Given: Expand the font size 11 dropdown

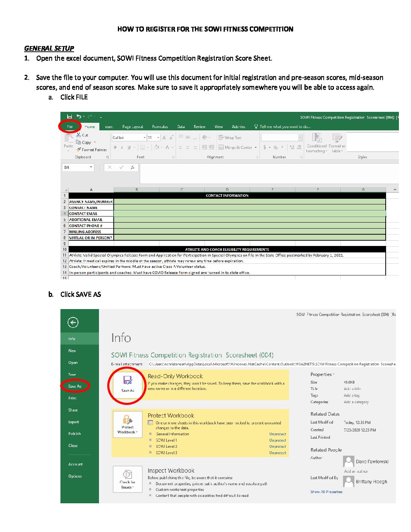Looking at the screenshot, I should (158, 138).
